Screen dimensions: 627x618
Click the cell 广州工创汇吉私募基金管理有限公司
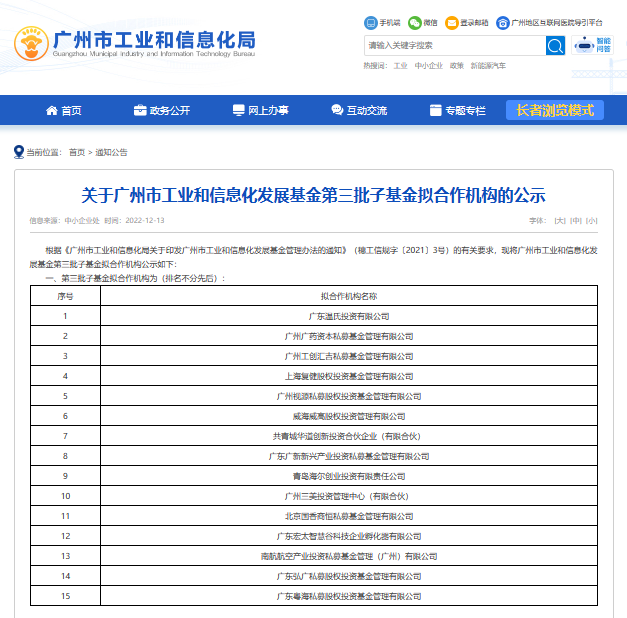point(349,356)
